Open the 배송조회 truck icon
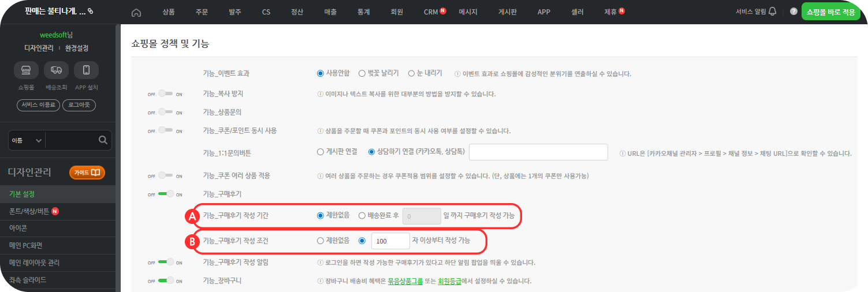The width and height of the screenshot is (868, 292). click(57, 70)
